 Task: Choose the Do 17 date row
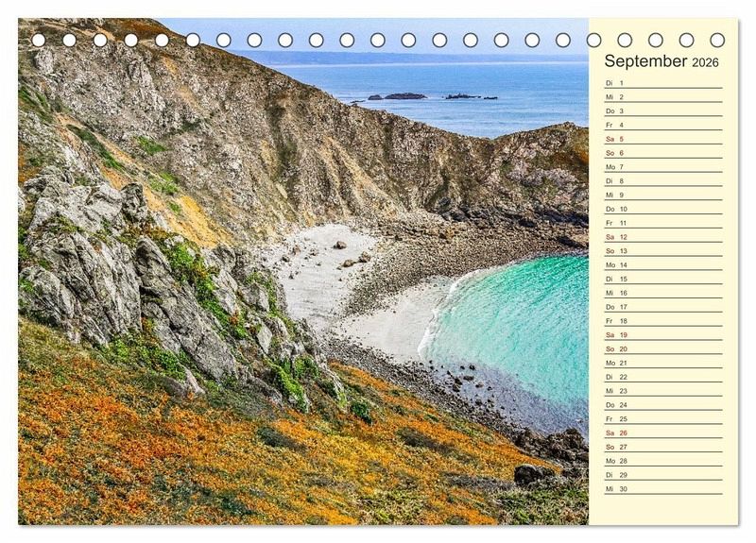(662, 307)
